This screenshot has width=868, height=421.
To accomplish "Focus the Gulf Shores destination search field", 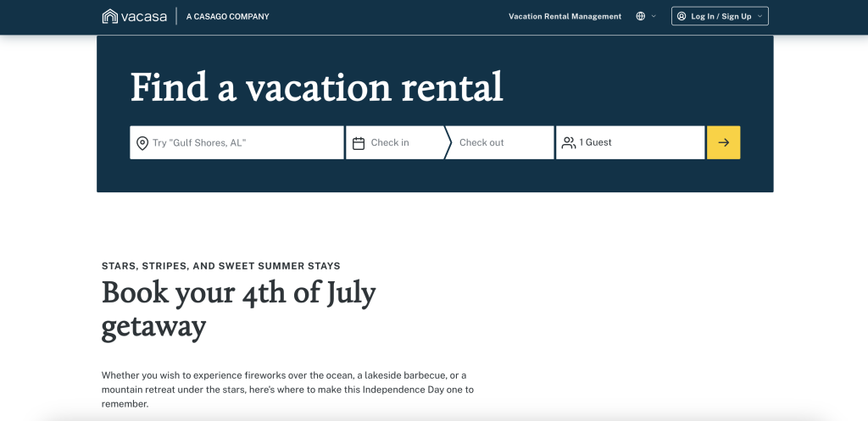I will (237, 142).
